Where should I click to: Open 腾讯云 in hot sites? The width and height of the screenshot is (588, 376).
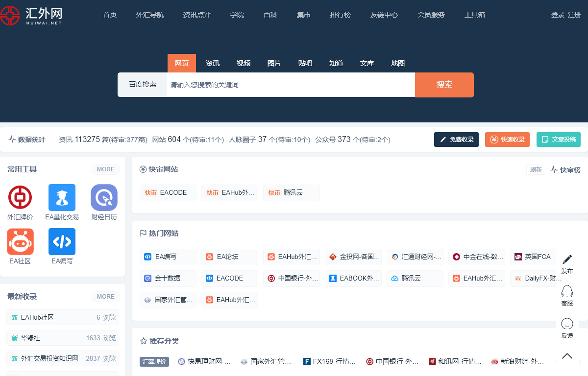point(415,278)
